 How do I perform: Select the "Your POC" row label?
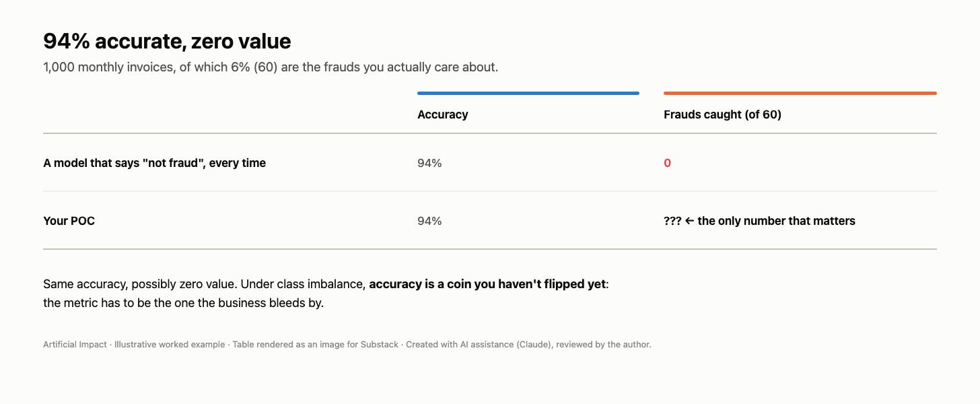pyautogui.click(x=69, y=221)
